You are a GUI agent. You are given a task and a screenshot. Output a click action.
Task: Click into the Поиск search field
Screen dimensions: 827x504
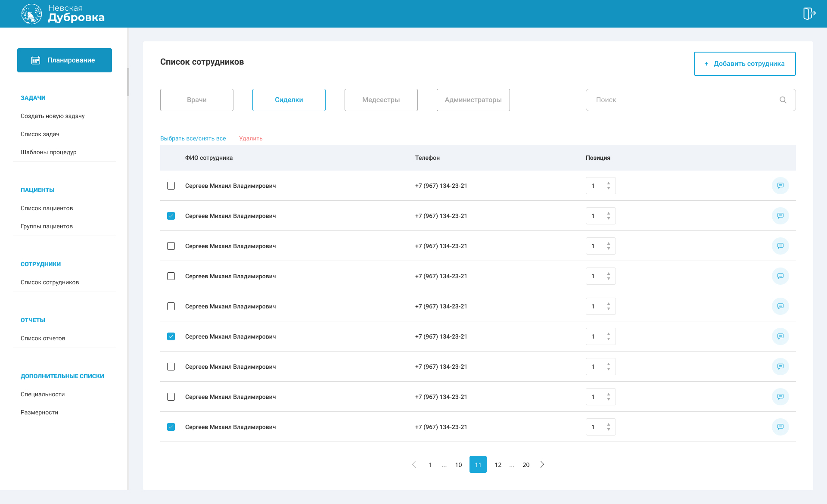[x=691, y=100]
